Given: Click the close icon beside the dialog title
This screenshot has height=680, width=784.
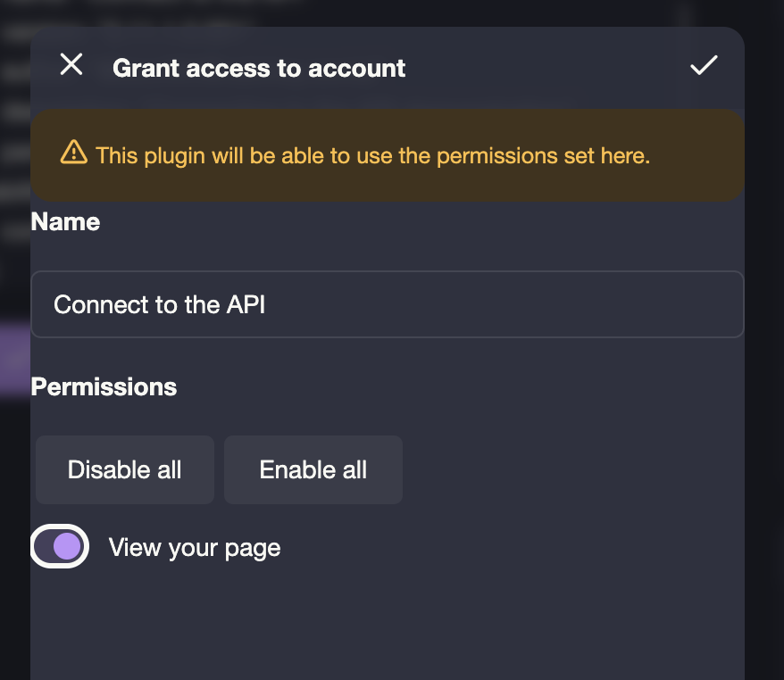Looking at the screenshot, I should [71, 64].
